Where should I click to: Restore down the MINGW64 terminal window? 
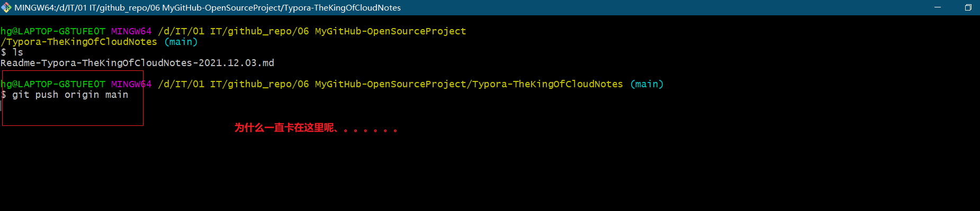pos(968,7)
